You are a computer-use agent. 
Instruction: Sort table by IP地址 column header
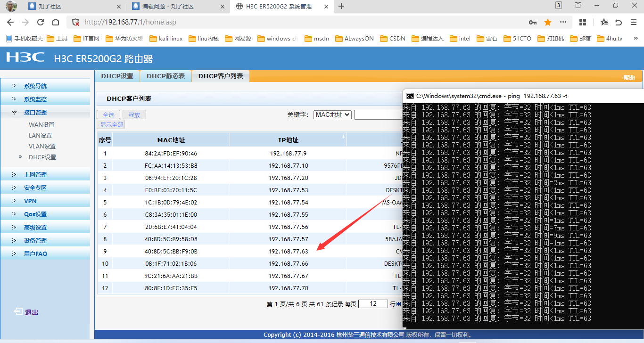click(288, 140)
